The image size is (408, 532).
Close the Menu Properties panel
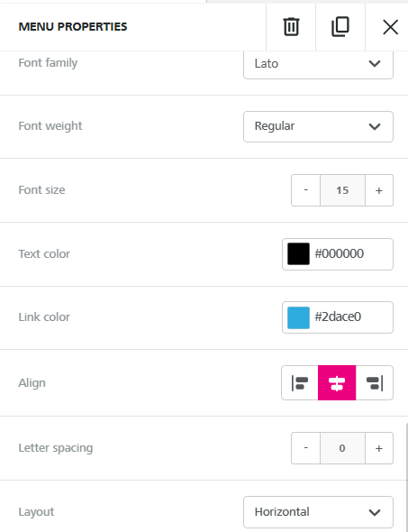(x=390, y=27)
